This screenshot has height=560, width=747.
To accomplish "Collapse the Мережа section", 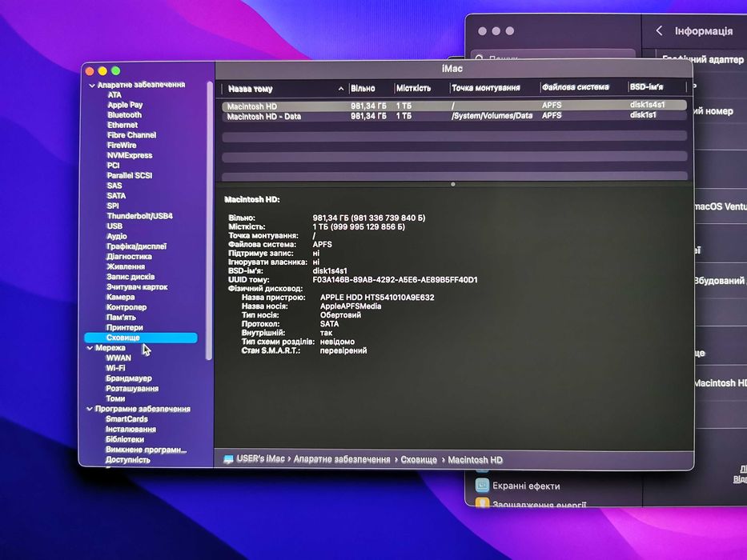I will coord(90,348).
